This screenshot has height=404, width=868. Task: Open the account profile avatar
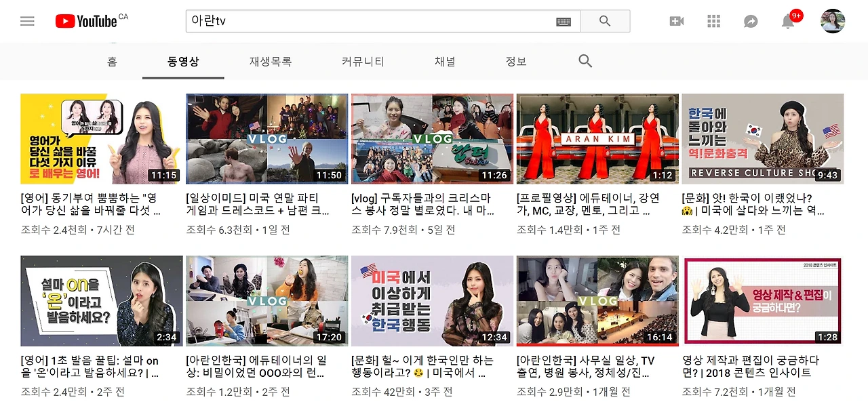click(833, 21)
